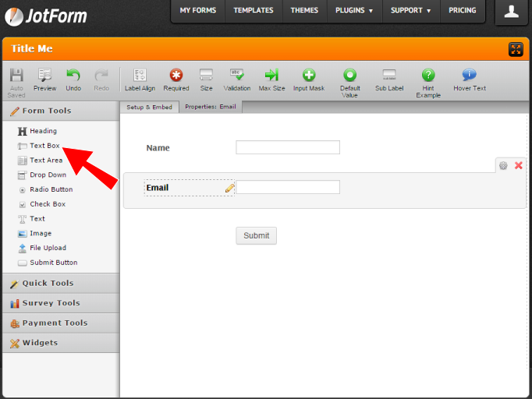Add Hover Text to field
532x399 pixels.
(470, 80)
